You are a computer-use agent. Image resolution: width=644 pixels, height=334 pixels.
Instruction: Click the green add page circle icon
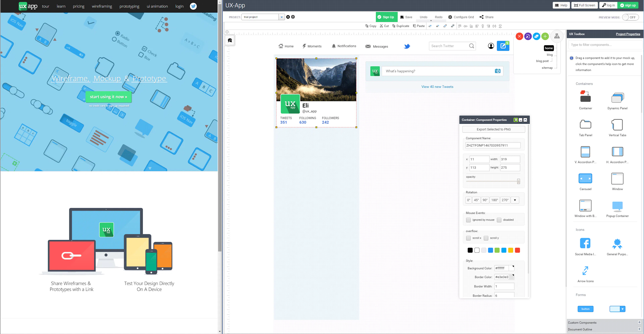[x=545, y=37]
